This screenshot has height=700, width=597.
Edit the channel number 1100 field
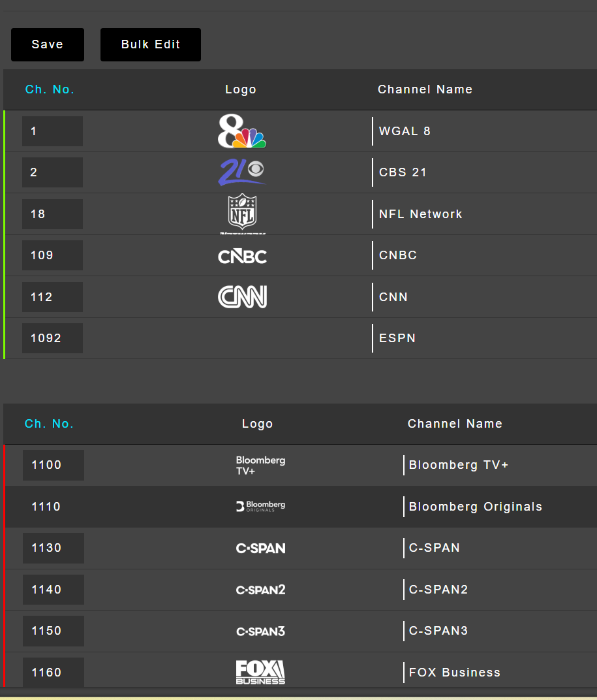pos(53,465)
